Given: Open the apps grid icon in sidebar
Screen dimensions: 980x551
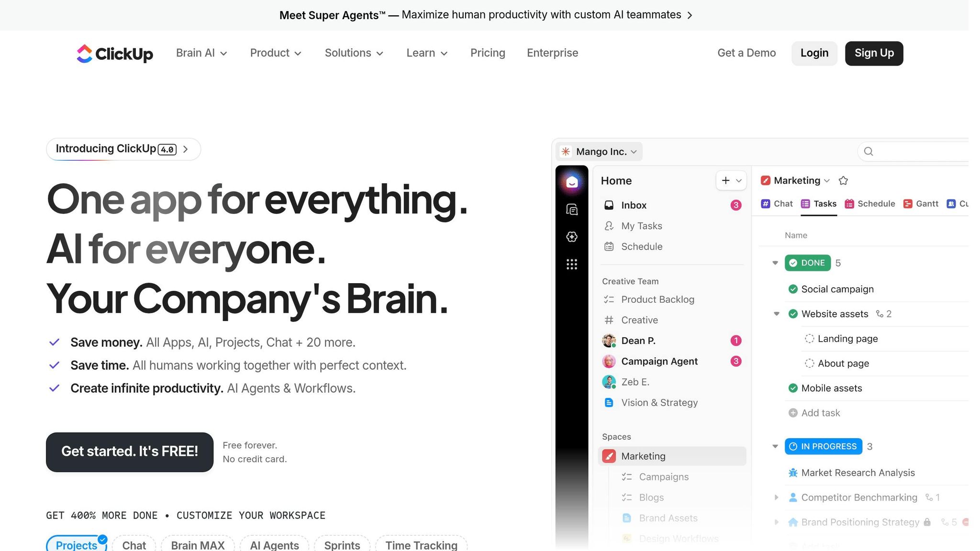Looking at the screenshot, I should click(x=572, y=264).
